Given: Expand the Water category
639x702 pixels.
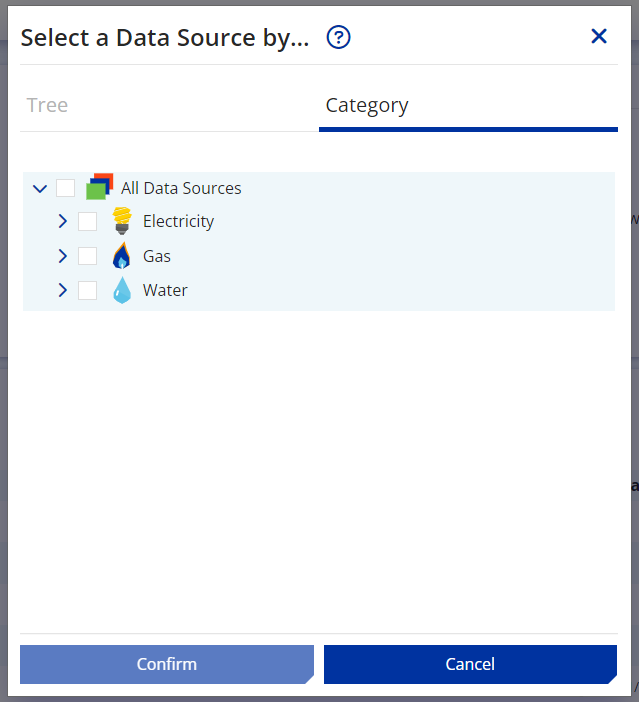Looking at the screenshot, I should (62, 290).
